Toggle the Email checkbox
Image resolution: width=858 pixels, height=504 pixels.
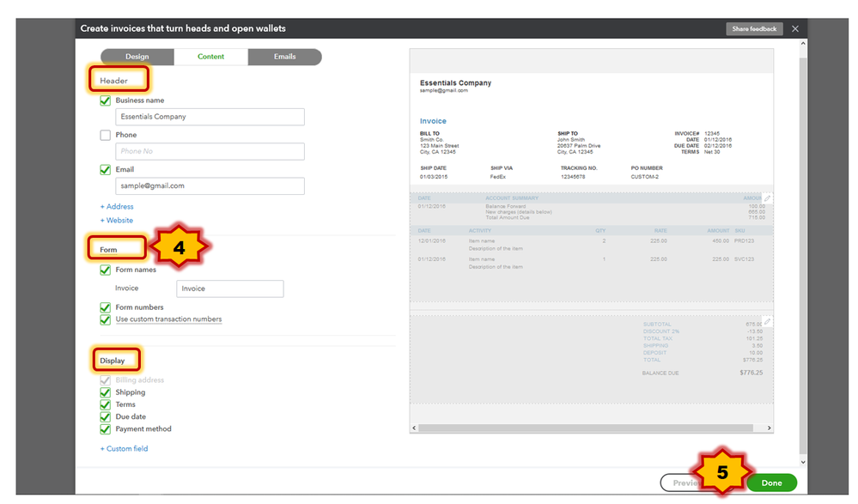(x=105, y=170)
